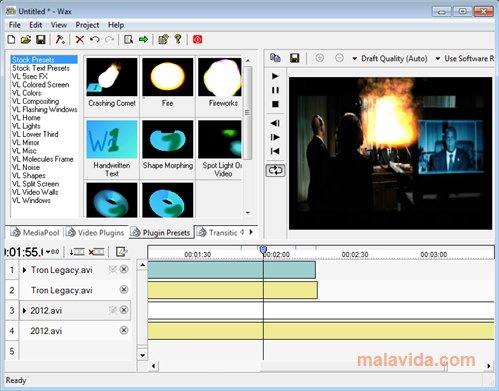The width and height of the screenshot is (499, 391).
Task: Pause the preview playback
Action: tap(275, 90)
